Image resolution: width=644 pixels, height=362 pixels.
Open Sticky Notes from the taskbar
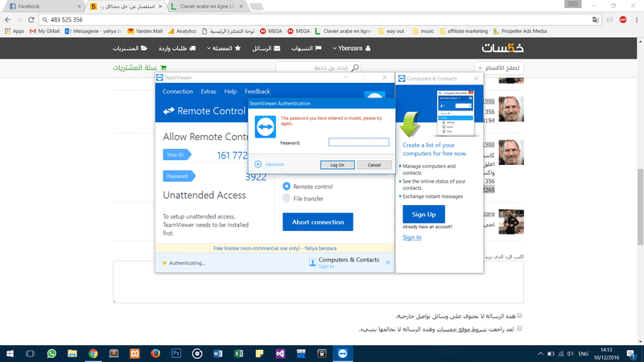click(259, 353)
